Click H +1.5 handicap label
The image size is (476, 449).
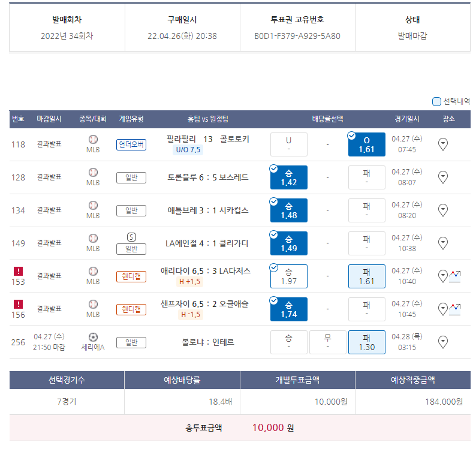[189, 282]
